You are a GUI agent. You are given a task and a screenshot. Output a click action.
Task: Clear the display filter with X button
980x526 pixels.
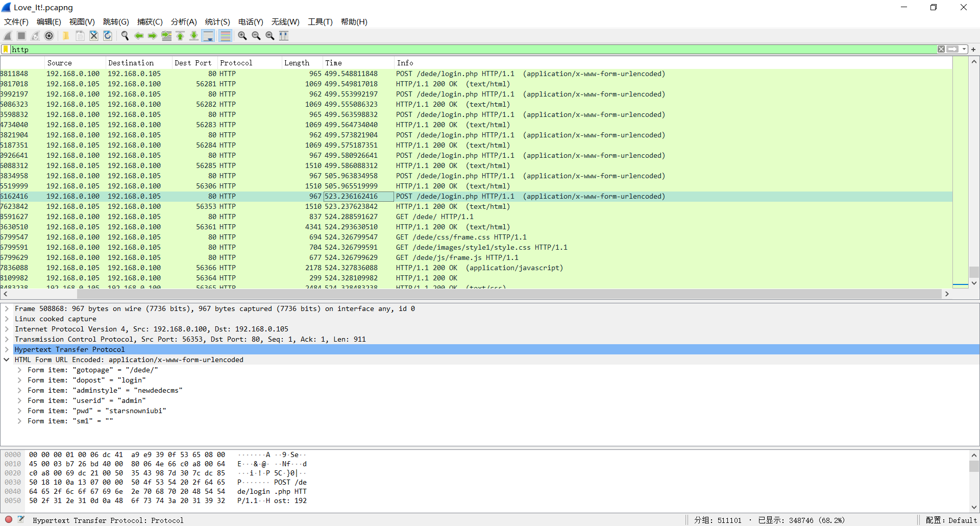941,50
